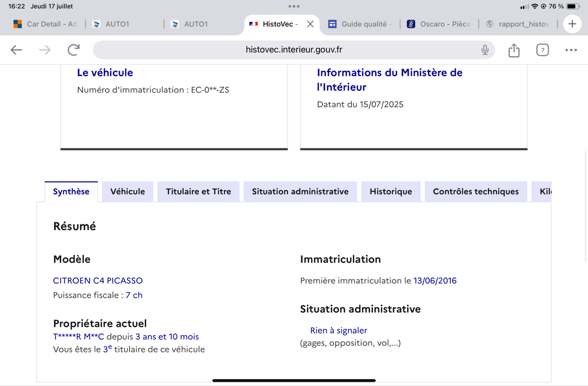Screen dimensions: 588x386
Task: Click the 3e titulaire de ce véhicule line
Action: [129, 349]
